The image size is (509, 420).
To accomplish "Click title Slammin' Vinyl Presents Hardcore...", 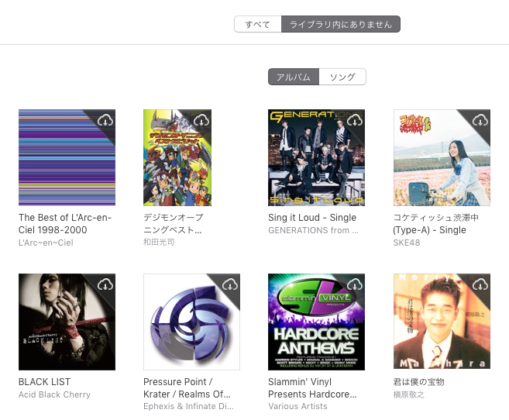I will [312, 388].
